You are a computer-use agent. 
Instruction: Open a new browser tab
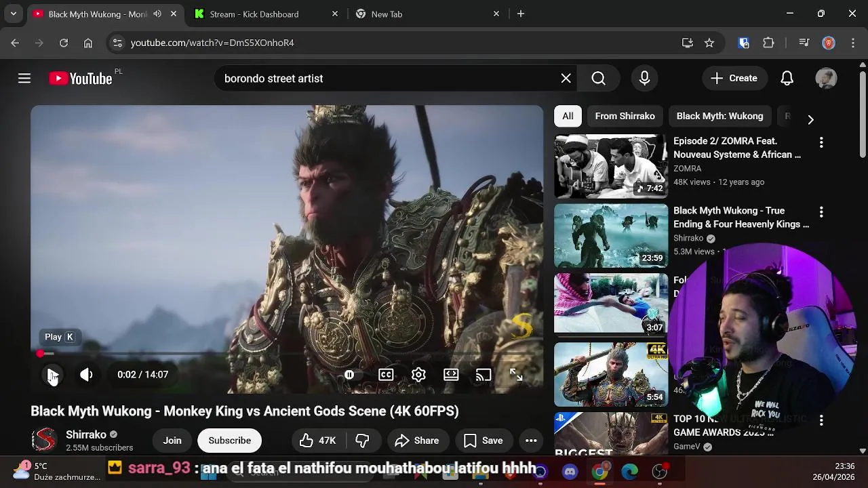click(521, 14)
